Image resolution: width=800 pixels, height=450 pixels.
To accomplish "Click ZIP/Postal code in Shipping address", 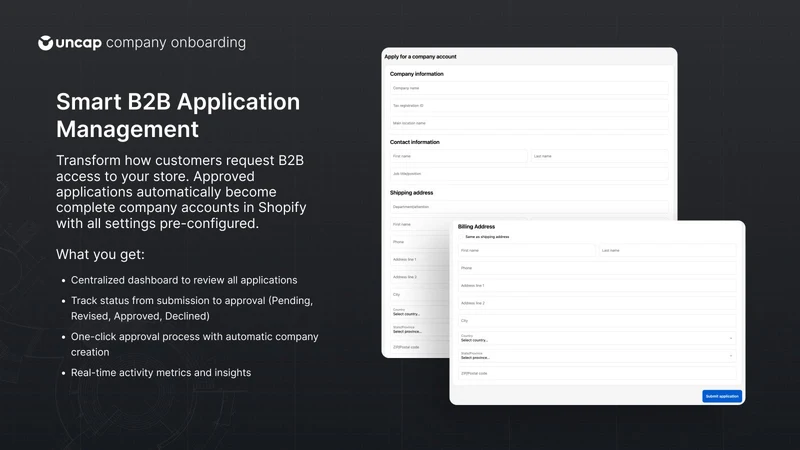I will coord(420,347).
